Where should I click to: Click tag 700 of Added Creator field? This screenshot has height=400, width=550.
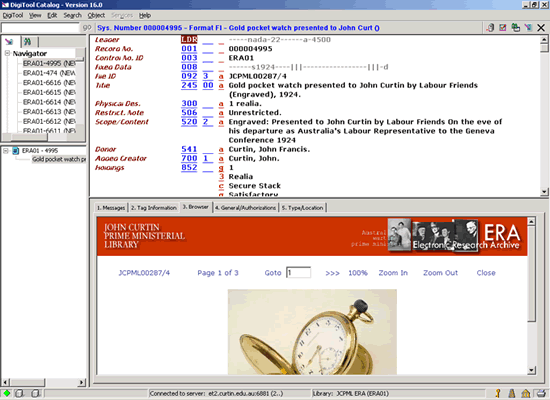click(189, 158)
